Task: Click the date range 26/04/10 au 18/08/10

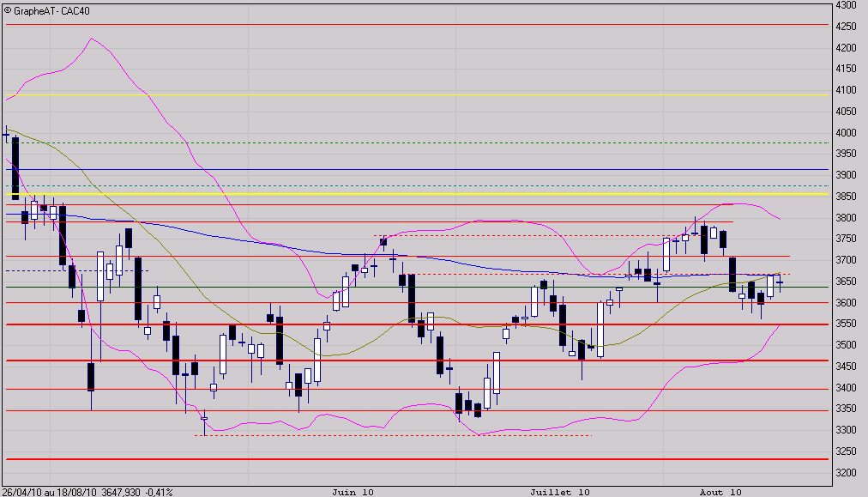Action: pyautogui.click(x=51, y=492)
